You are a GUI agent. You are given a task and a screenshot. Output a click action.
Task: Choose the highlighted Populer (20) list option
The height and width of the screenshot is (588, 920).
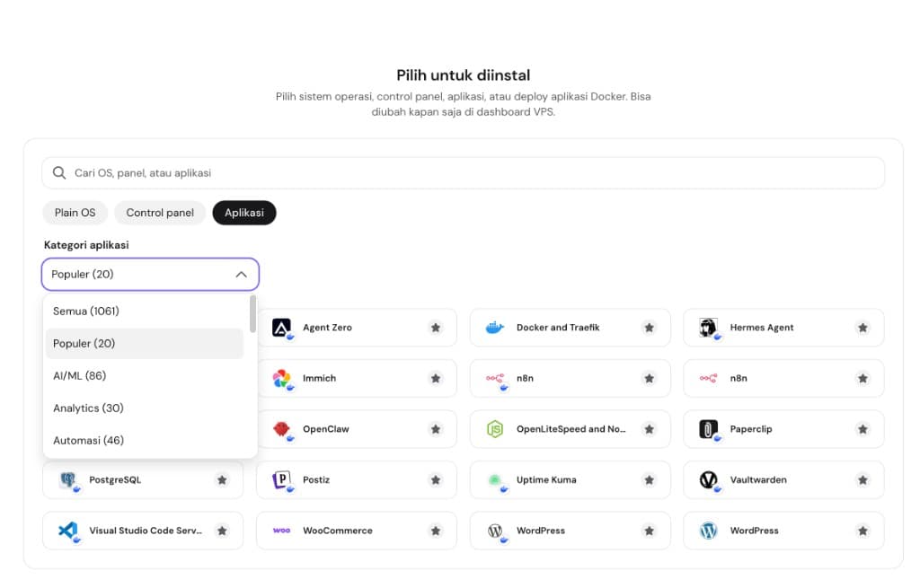(145, 344)
